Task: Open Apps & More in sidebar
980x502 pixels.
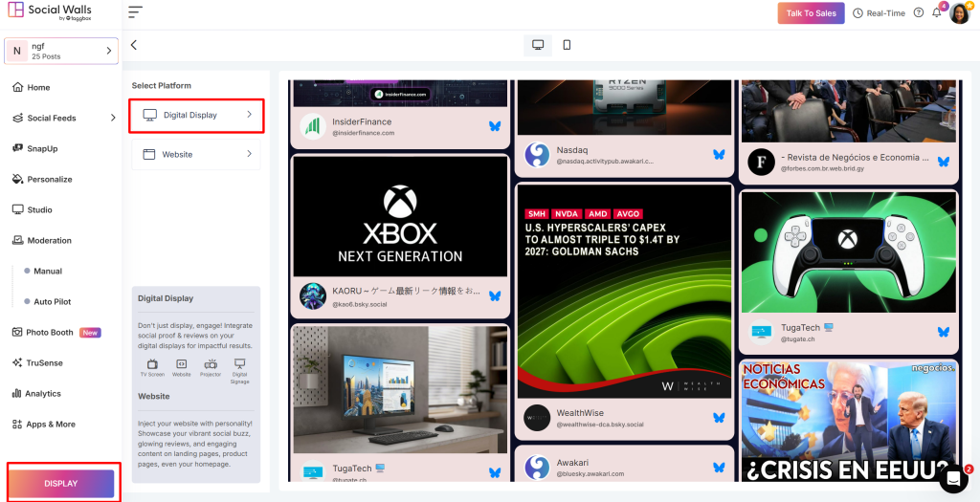Action: (43, 424)
